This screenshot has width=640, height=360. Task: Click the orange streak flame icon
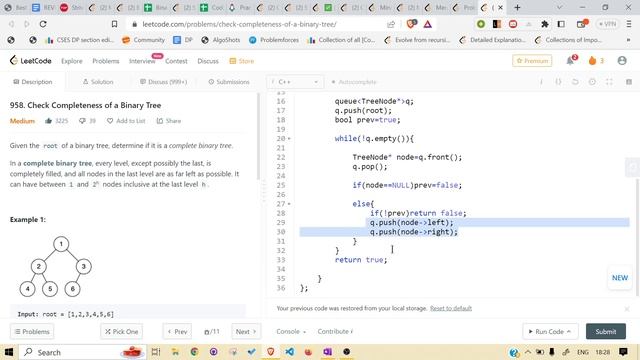click(592, 61)
